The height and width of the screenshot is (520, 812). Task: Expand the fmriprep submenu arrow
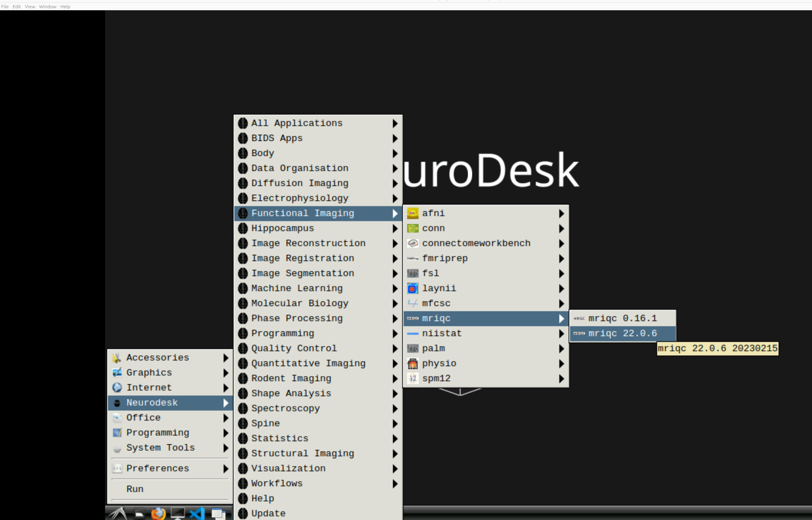coord(561,259)
